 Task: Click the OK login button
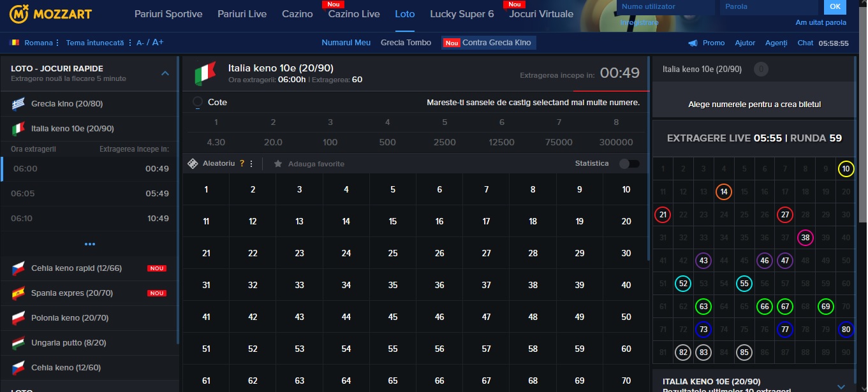[x=835, y=7]
